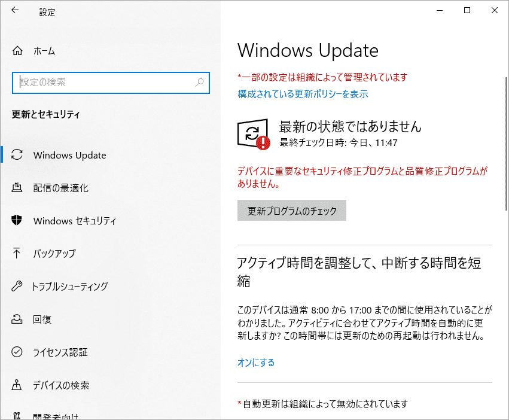Click the search magnifier icon
Image resolution: width=509 pixels, height=420 pixels.
[x=199, y=83]
